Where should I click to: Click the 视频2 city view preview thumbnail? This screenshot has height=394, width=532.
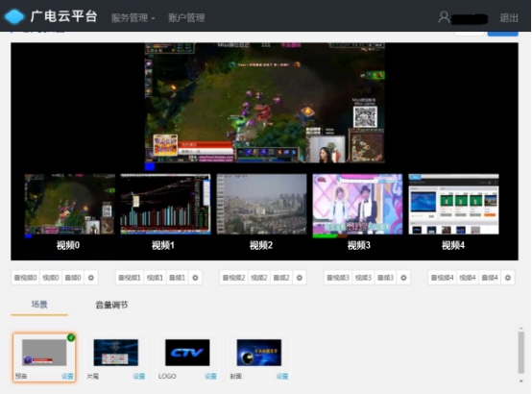[261, 204]
